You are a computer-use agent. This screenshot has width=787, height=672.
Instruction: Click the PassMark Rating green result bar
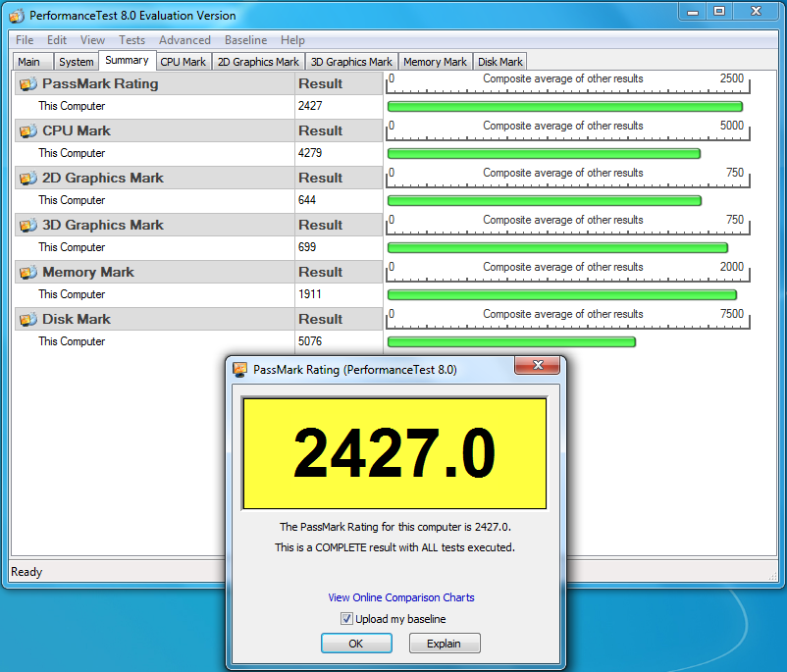565,106
